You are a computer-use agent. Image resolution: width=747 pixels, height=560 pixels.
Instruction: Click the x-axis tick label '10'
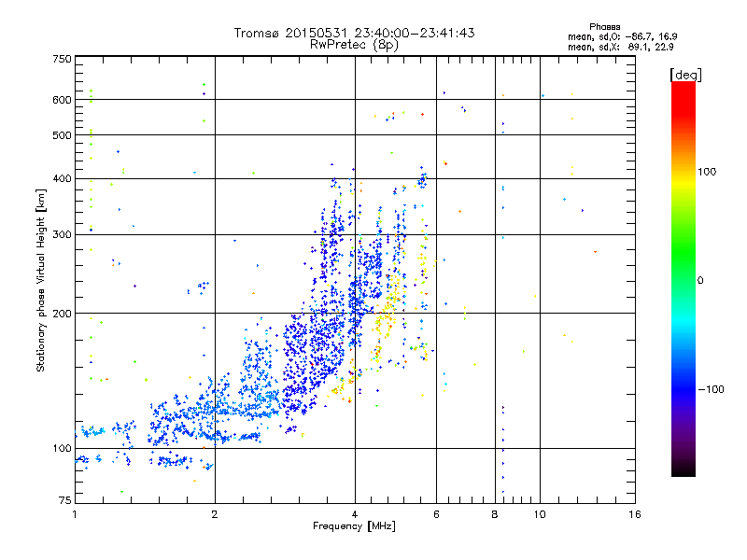(540, 514)
